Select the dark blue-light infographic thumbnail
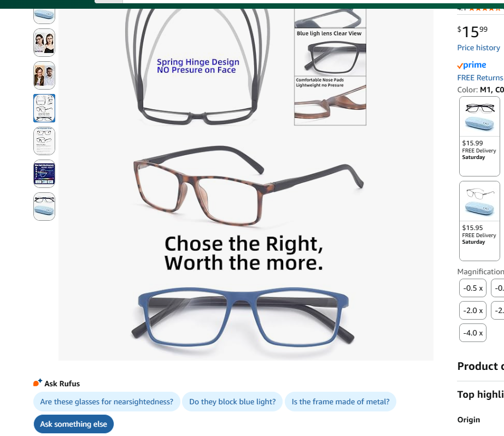This screenshot has height=436, width=504. tap(44, 174)
